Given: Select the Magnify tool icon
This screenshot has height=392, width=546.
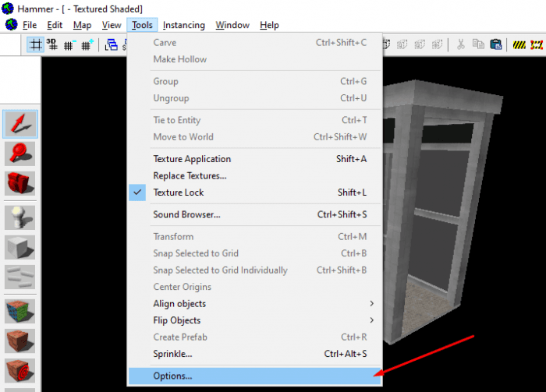Looking at the screenshot, I should 19,154.
